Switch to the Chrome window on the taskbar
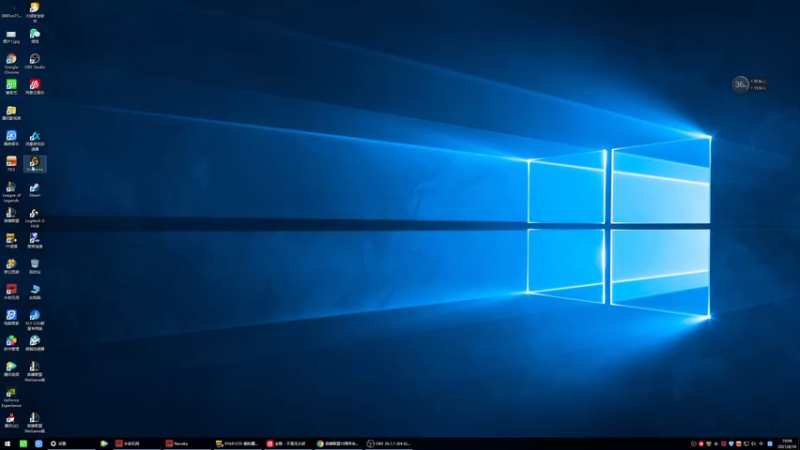 (x=338, y=444)
